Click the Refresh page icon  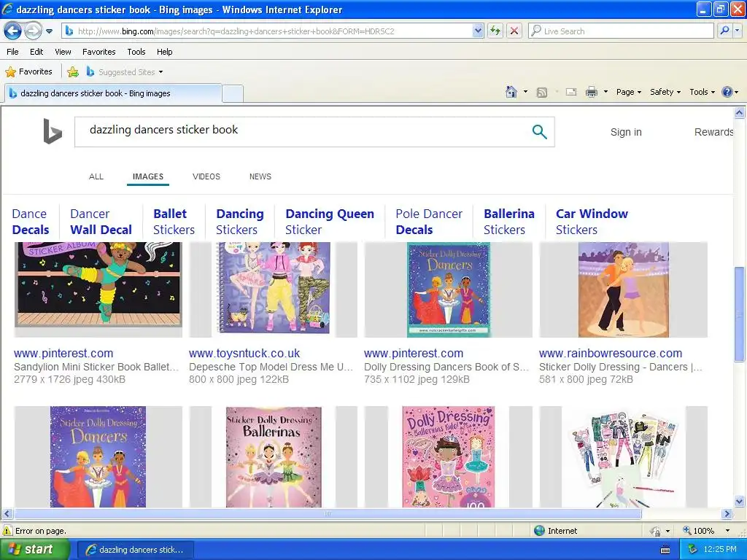click(495, 31)
